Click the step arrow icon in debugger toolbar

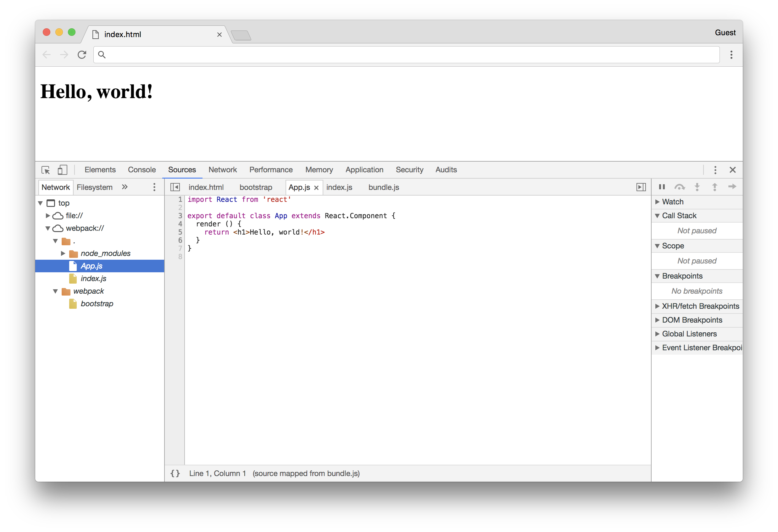point(732,186)
